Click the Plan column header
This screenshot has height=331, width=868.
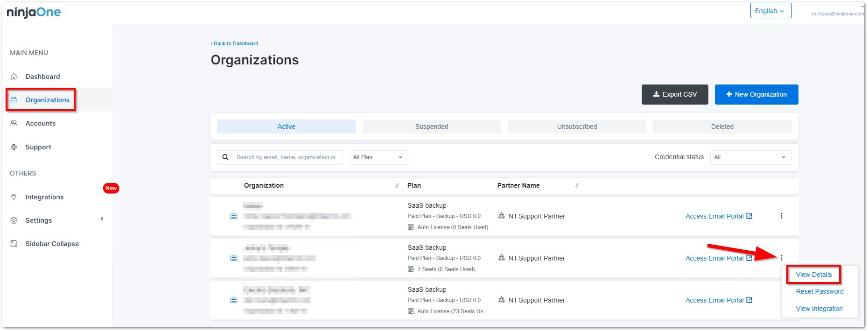click(x=414, y=185)
